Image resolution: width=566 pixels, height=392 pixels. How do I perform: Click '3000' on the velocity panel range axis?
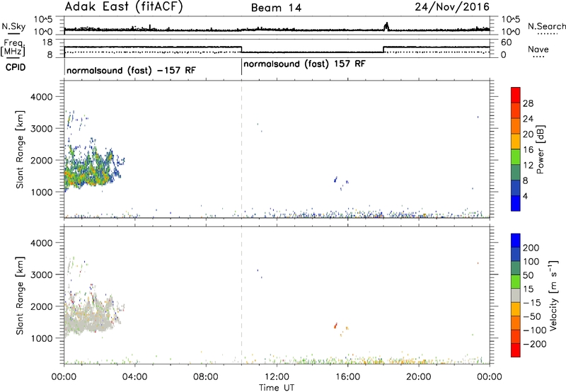point(42,275)
